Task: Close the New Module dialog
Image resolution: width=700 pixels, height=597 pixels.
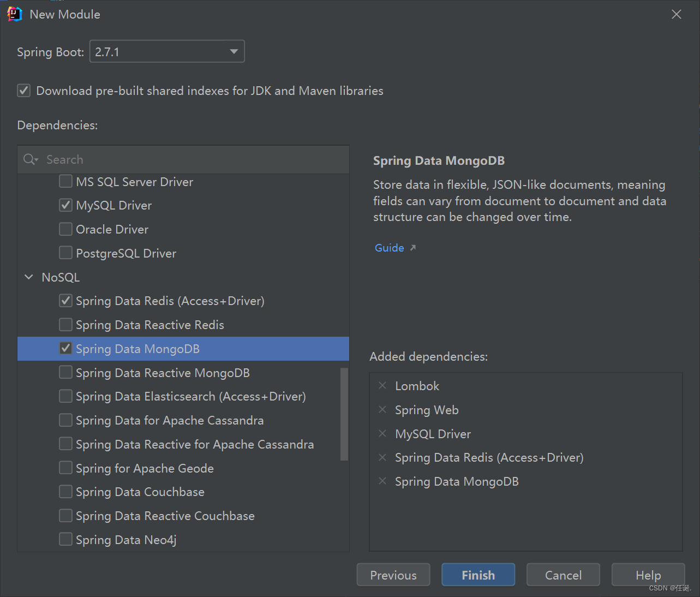Action: point(677,14)
